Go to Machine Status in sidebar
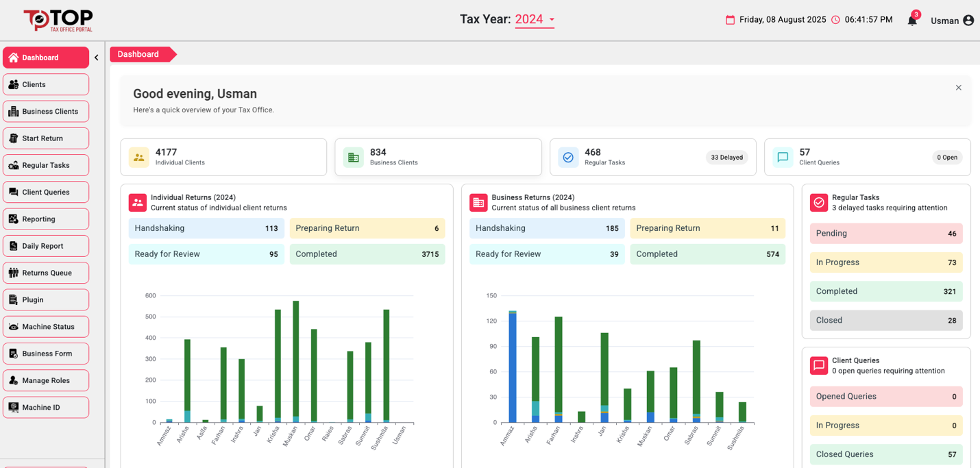 (x=46, y=327)
